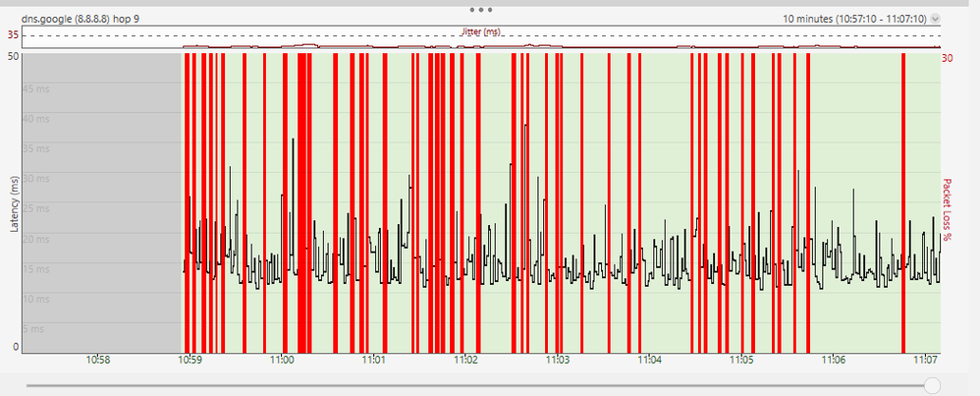This screenshot has height=396, width=980.
Task: Click the 11:03 time axis label
Action: click(558, 360)
